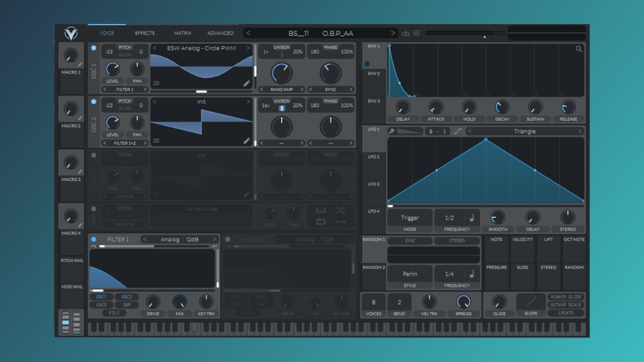644x362 pixels.
Task: Click Filter 1 FIL2 input button
Action: pyautogui.click(x=114, y=313)
